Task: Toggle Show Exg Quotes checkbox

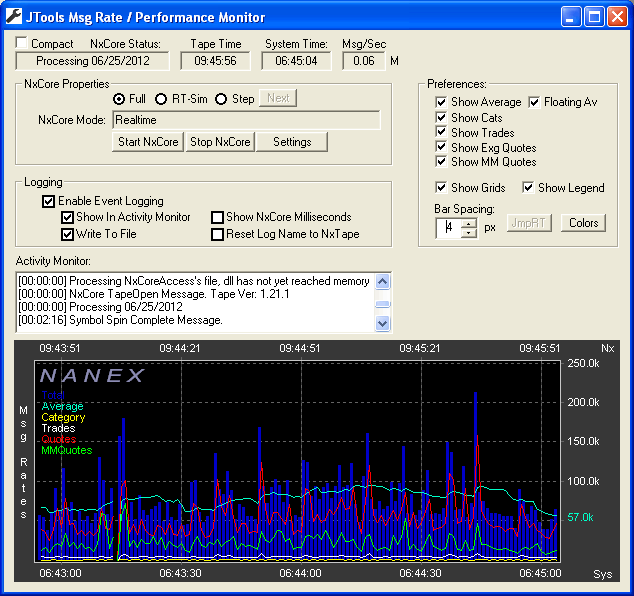Action: click(441, 147)
